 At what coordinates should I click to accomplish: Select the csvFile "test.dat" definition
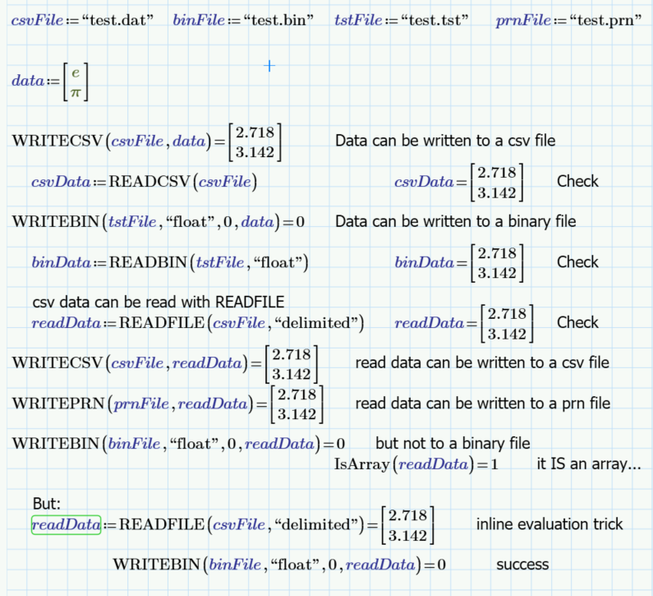point(82,20)
